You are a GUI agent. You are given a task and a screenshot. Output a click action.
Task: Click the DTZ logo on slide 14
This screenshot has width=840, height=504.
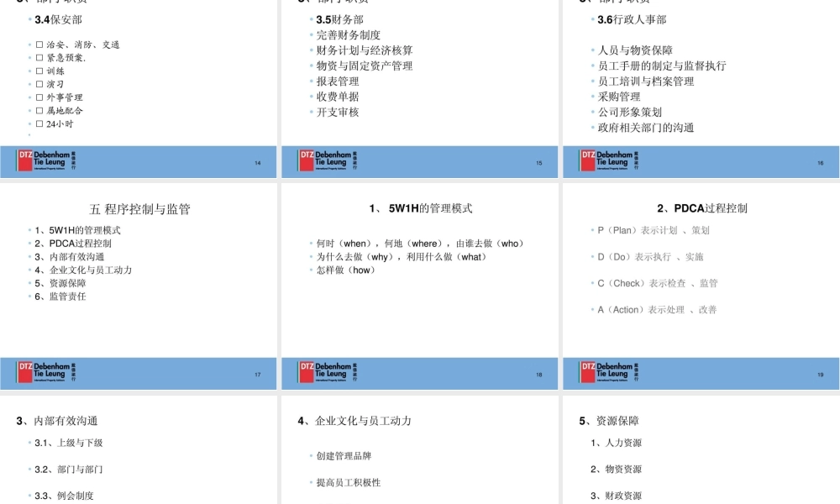point(46,160)
